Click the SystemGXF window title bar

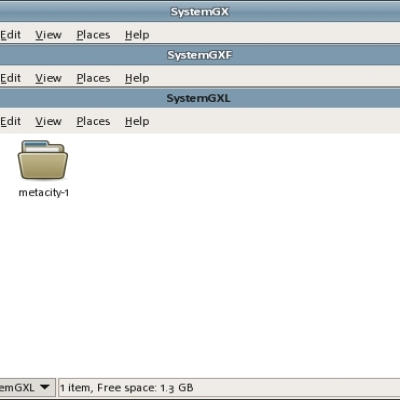200,55
